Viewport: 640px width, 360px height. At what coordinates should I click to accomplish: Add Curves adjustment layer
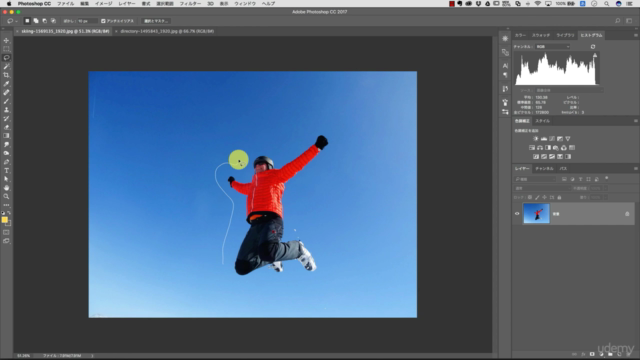pos(552,139)
